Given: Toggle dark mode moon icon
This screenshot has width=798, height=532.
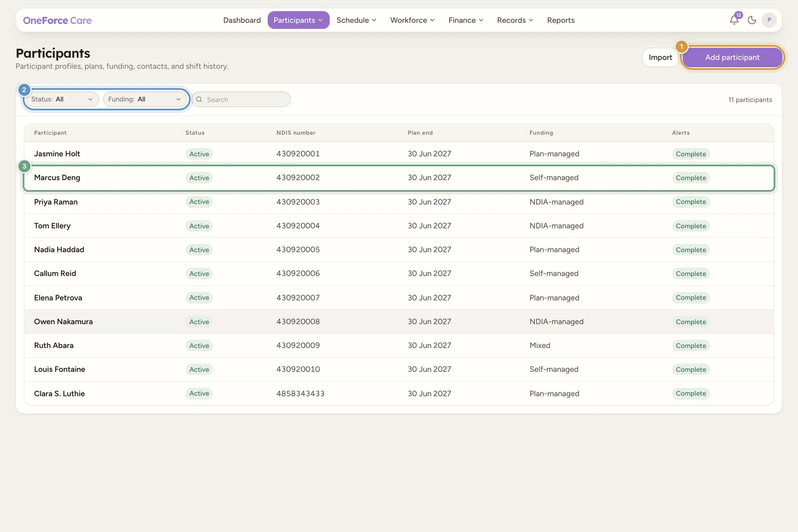Looking at the screenshot, I should coord(752,20).
